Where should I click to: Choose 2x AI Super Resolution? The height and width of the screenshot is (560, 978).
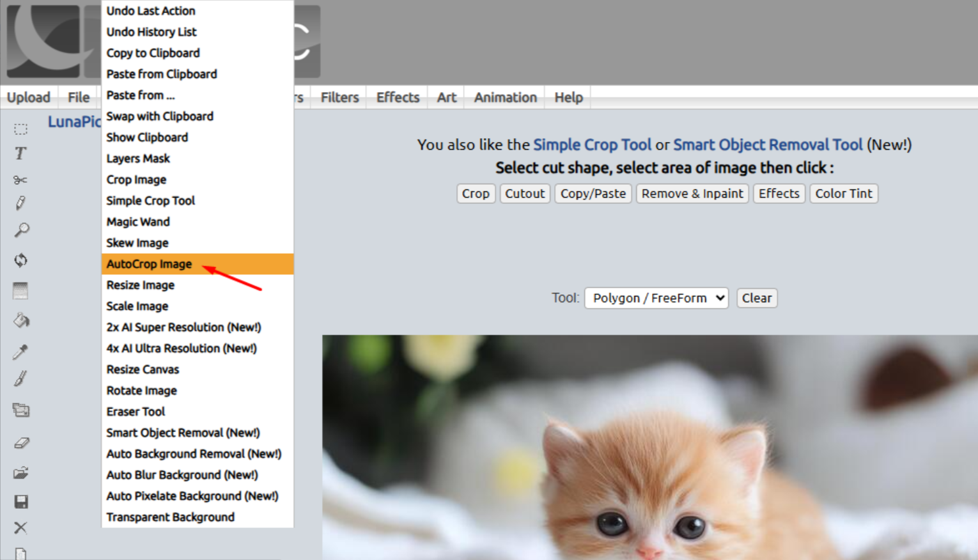(x=198, y=327)
